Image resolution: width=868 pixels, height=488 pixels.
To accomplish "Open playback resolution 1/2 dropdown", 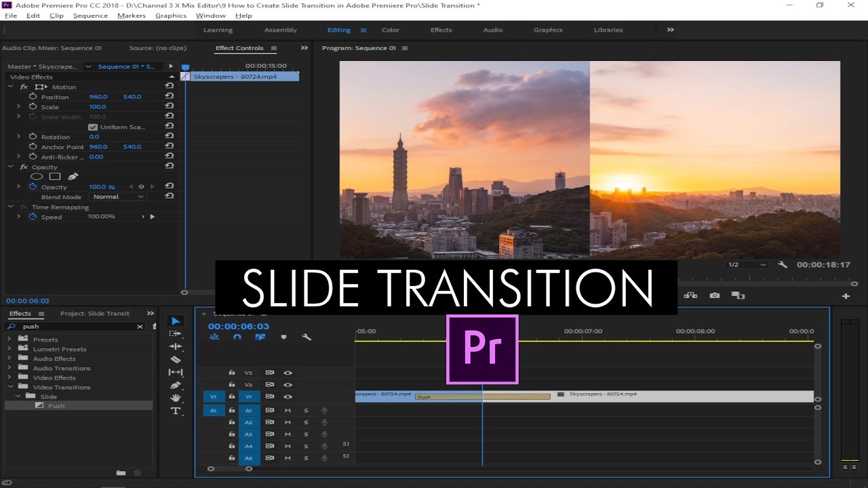I will (746, 264).
